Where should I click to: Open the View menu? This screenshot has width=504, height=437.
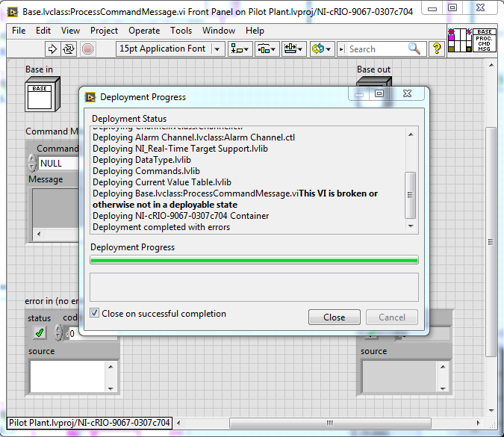pos(70,31)
